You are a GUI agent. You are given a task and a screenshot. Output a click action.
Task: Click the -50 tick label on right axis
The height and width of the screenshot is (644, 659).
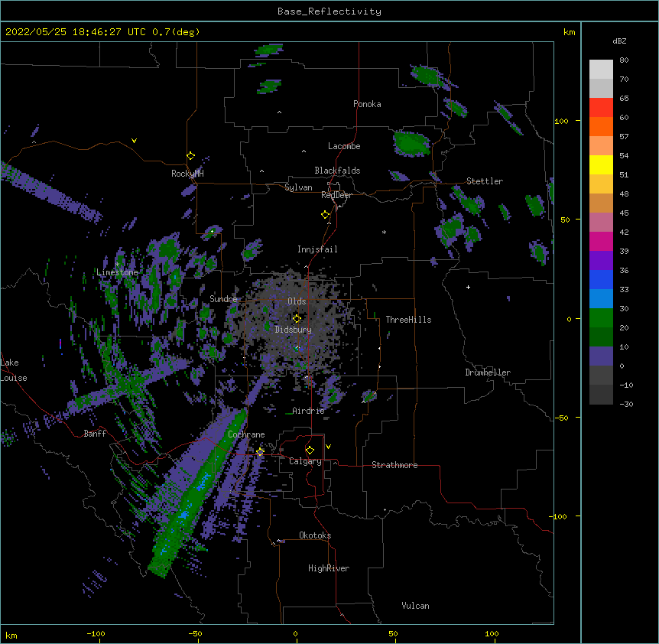click(561, 418)
